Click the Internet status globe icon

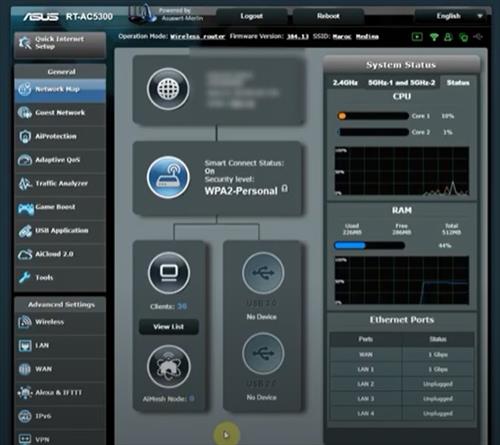[x=168, y=89]
